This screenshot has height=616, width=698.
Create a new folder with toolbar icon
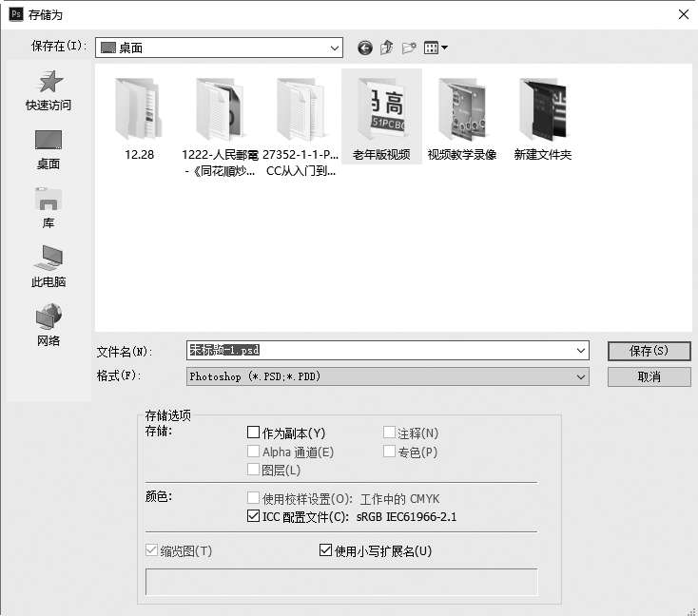tap(409, 48)
